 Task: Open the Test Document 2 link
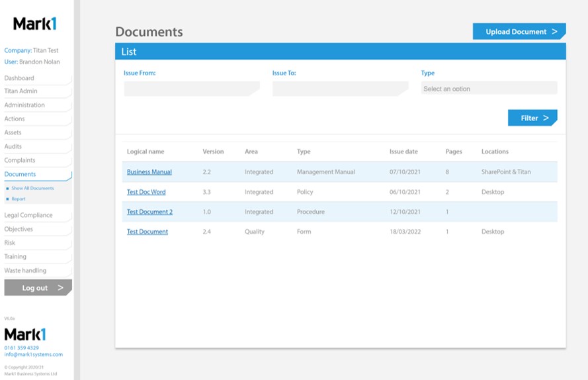click(x=149, y=212)
